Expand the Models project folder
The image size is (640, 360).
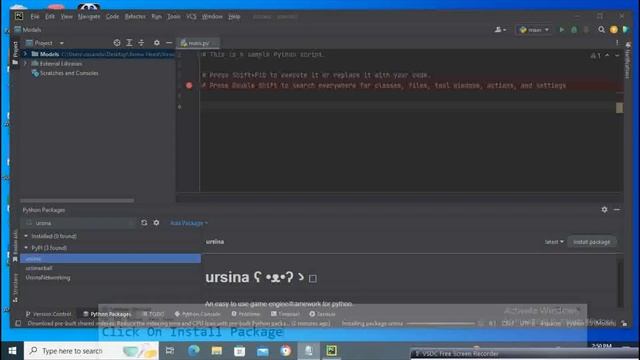click(25, 54)
